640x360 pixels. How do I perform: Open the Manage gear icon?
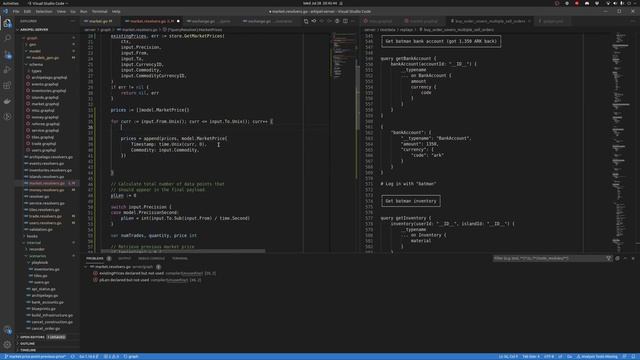click(x=7, y=345)
